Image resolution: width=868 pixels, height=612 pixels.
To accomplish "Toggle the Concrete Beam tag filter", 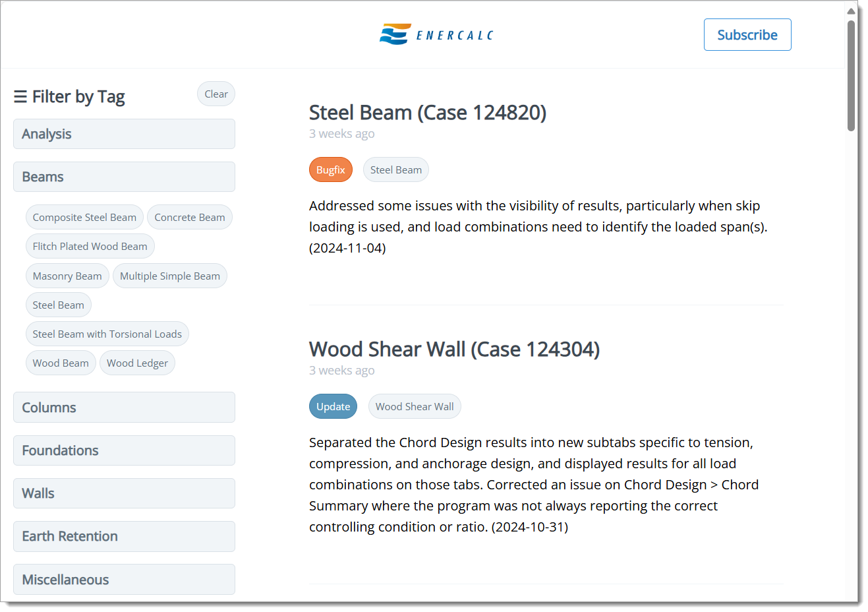I will tap(190, 218).
